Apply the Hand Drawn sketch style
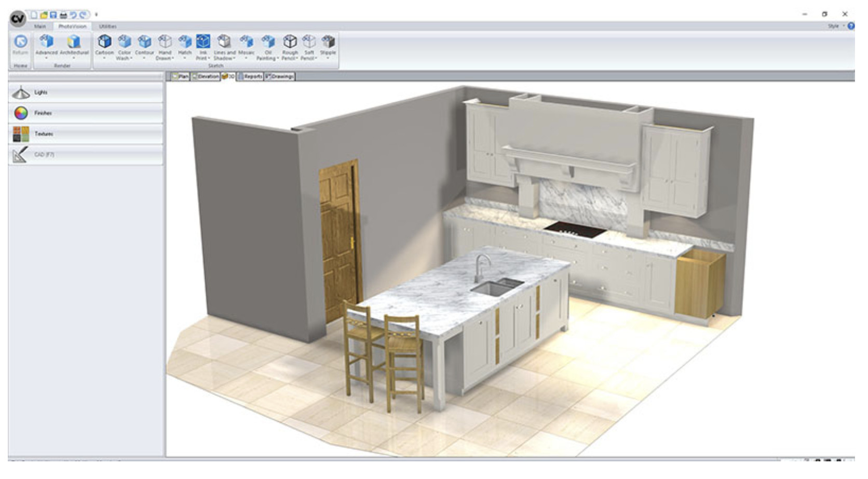This screenshot has width=868, height=479. [165, 47]
